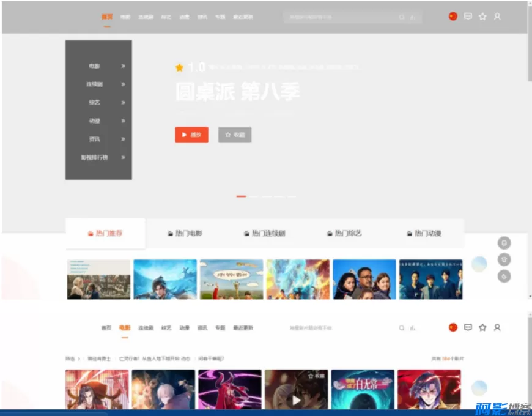Click the search magnifier icon in top search bar
The height and width of the screenshot is (416, 532).
[402, 17]
